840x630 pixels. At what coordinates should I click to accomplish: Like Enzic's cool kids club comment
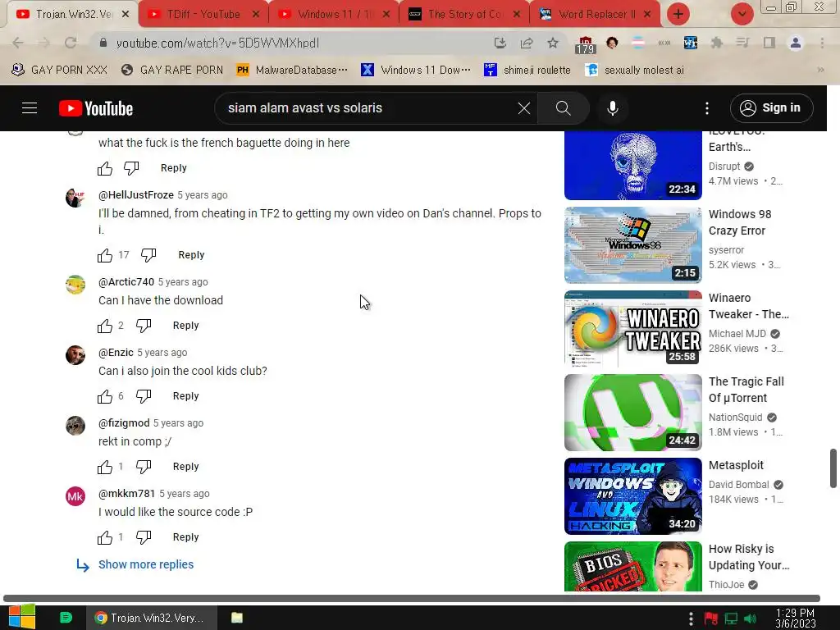click(x=105, y=396)
